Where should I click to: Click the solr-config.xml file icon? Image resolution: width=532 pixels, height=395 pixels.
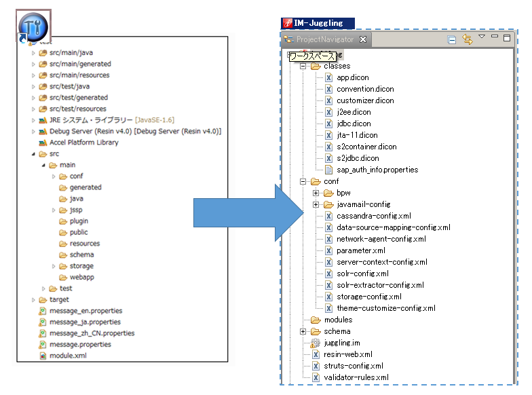[328, 274]
